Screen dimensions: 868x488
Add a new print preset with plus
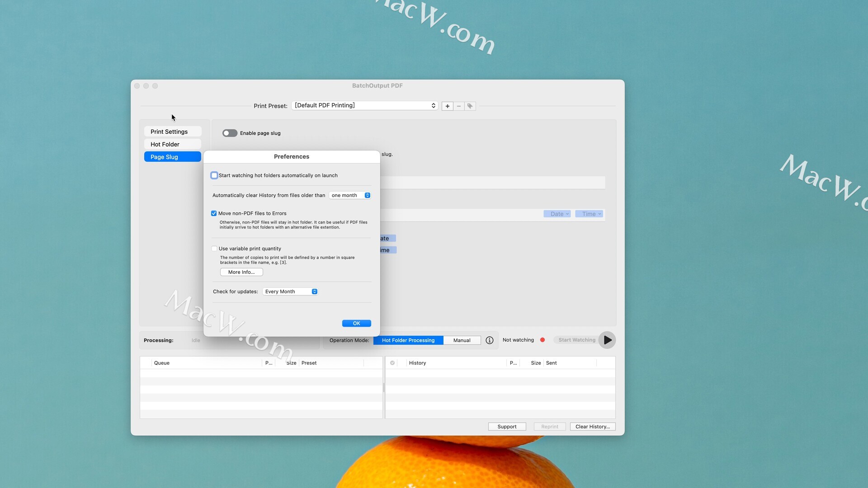447,106
